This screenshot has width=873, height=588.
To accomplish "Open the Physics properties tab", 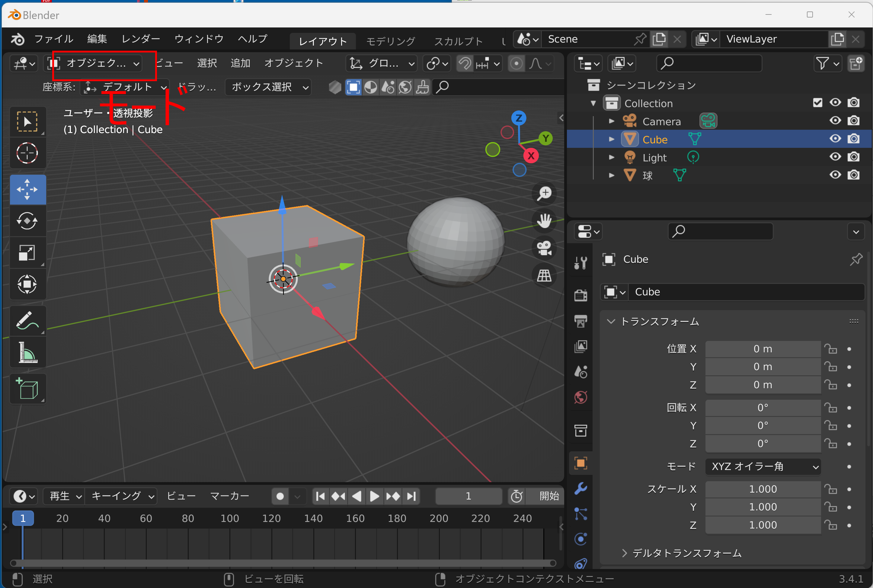I will (x=581, y=539).
